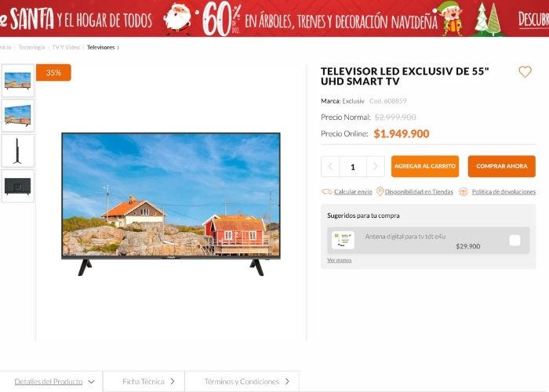
Task: Go to Tecnología in the breadcrumb
Action: pyautogui.click(x=31, y=47)
